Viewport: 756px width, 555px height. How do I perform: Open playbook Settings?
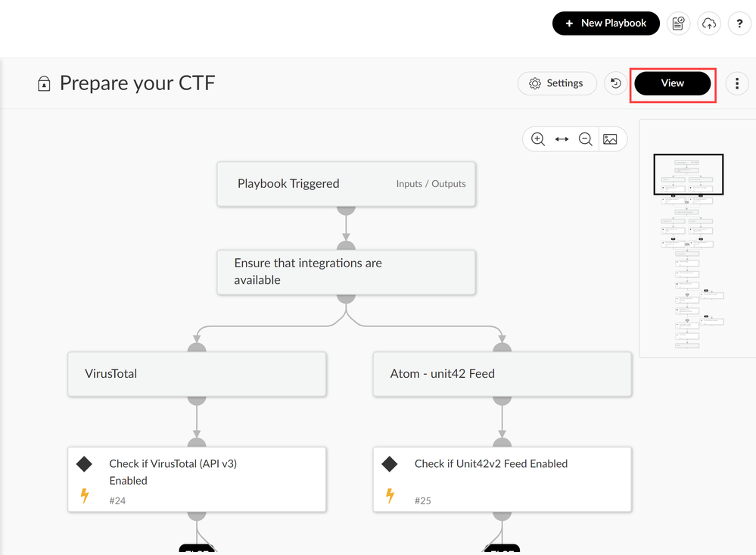[556, 83]
